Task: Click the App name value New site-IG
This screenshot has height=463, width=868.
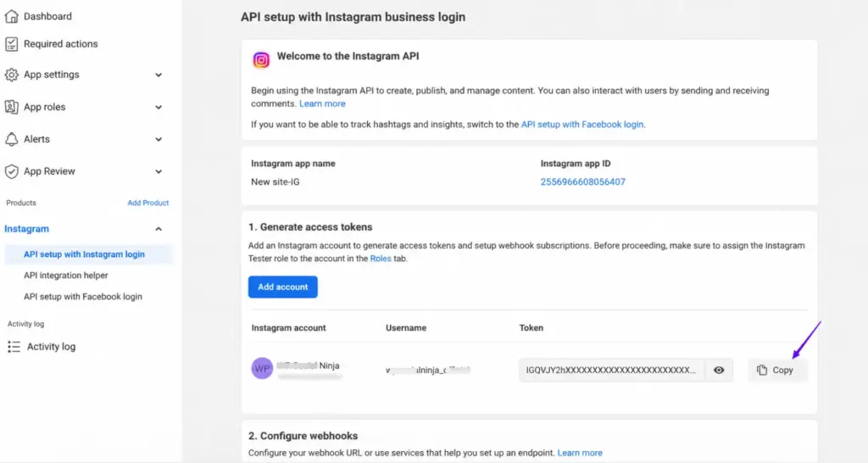Action: (x=275, y=181)
